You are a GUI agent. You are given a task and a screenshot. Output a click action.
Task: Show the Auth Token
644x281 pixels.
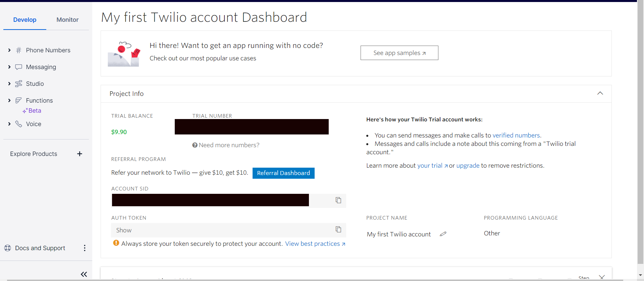(124, 230)
